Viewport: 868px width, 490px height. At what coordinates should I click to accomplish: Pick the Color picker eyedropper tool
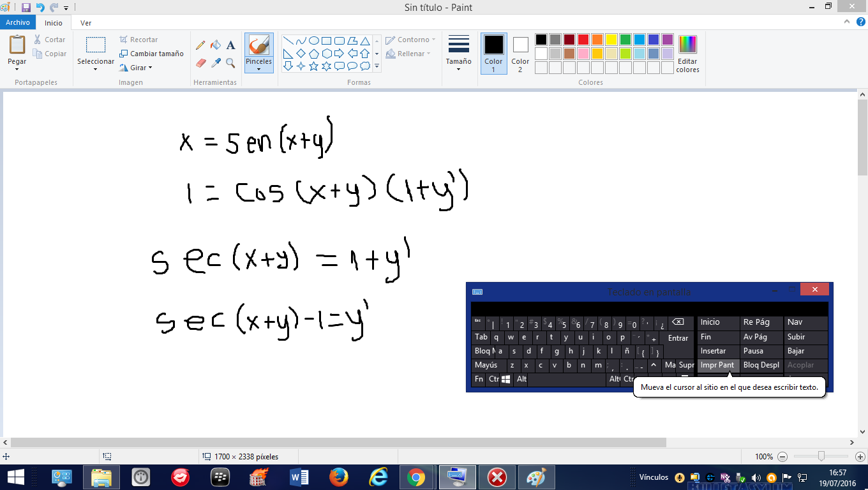pyautogui.click(x=216, y=63)
